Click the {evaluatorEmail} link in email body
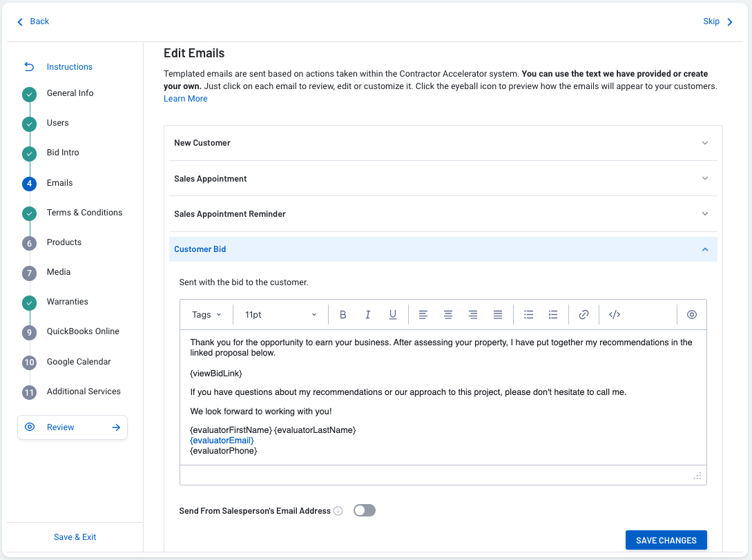This screenshot has height=560, width=752. click(222, 440)
